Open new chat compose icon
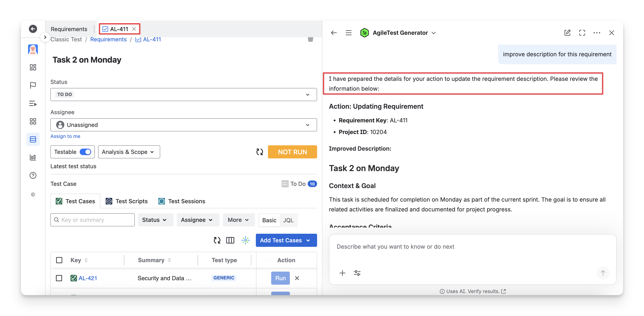Screen dimensions: 644x316 coord(567,33)
